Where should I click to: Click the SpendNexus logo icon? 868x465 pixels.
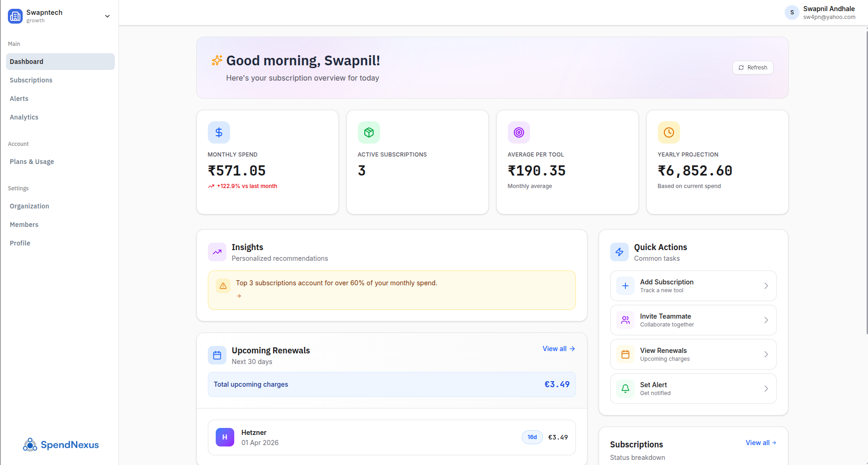click(30, 445)
